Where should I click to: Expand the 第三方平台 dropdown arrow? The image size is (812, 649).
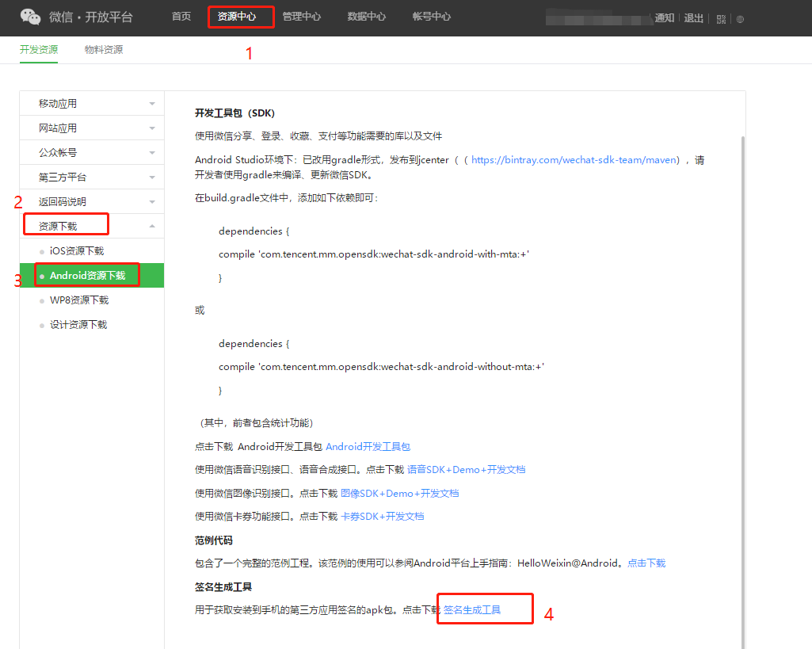pyautogui.click(x=152, y=178)
